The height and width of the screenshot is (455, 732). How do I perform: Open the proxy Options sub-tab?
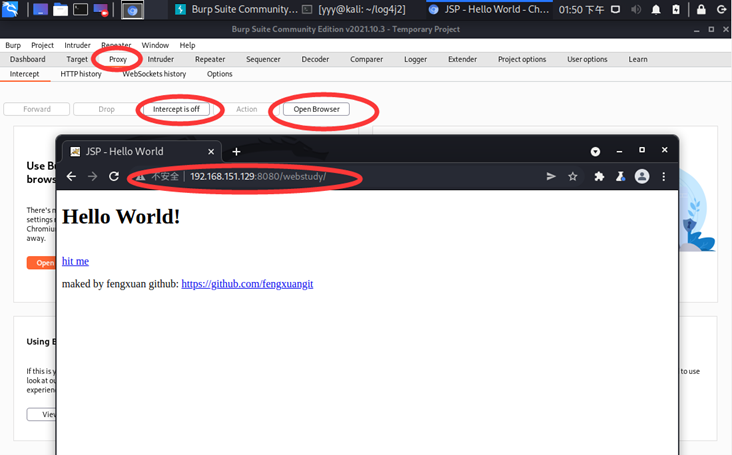pos(219,74)
